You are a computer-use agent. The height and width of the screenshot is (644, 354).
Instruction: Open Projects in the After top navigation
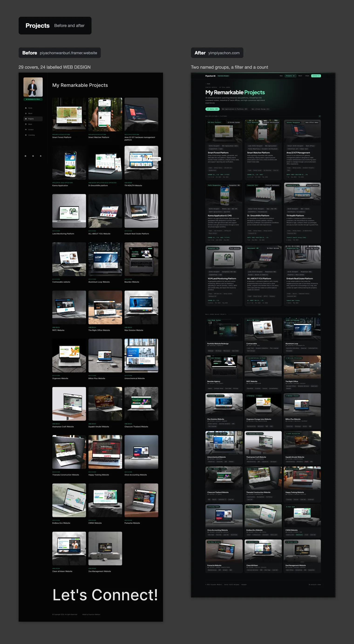pyautogui.click(x=290, y=76)
